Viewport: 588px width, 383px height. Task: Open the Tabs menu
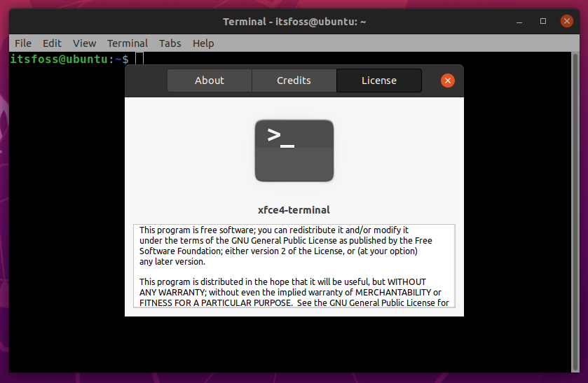(170, 43)
